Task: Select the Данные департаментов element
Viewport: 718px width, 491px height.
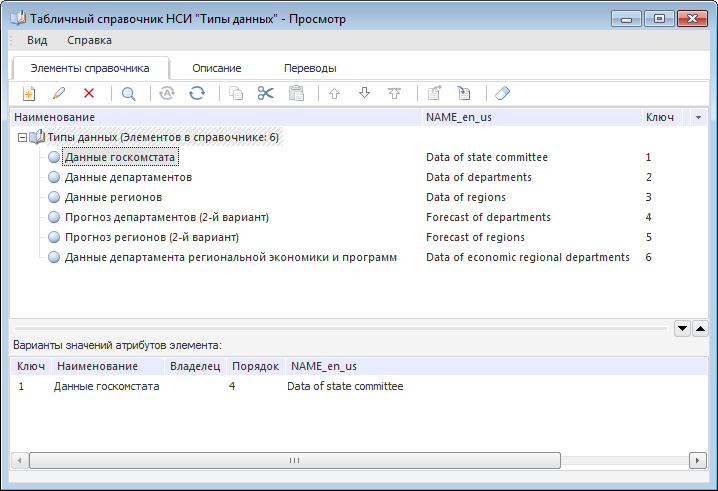Action: (128, 177)
